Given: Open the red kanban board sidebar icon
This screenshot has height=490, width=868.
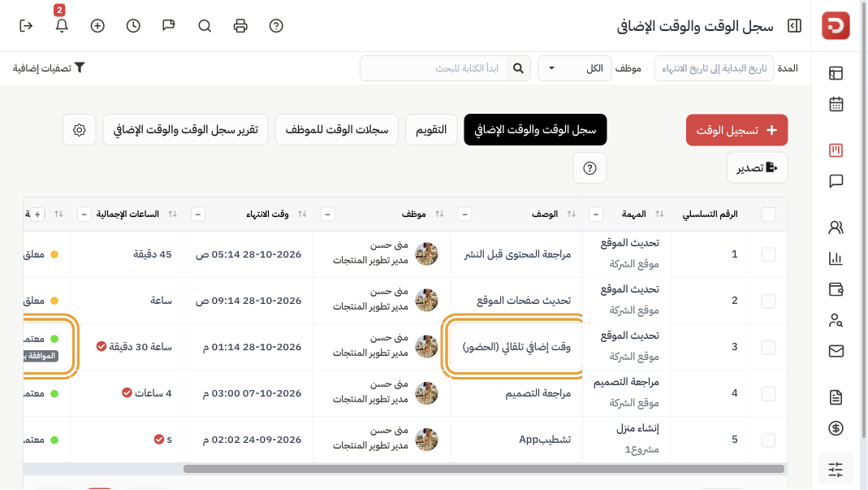Looking at the screenshot, I should pyautogui.click(x=836, y=150).
